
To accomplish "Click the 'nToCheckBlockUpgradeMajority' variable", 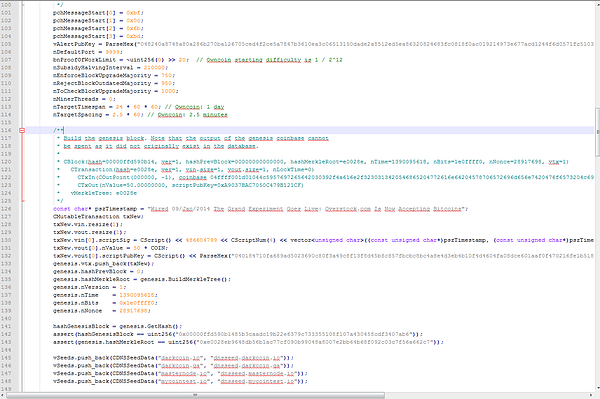I will (102, 91).
